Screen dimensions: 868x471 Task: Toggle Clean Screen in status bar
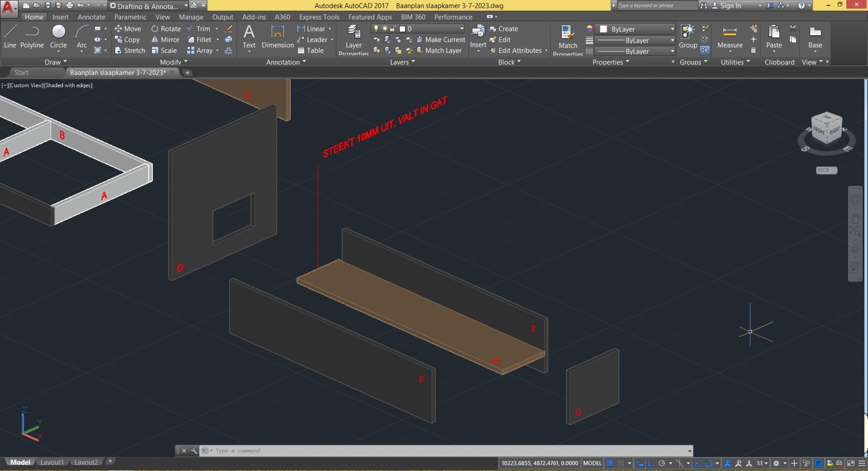pyautogui.click(x=851, y=463)
